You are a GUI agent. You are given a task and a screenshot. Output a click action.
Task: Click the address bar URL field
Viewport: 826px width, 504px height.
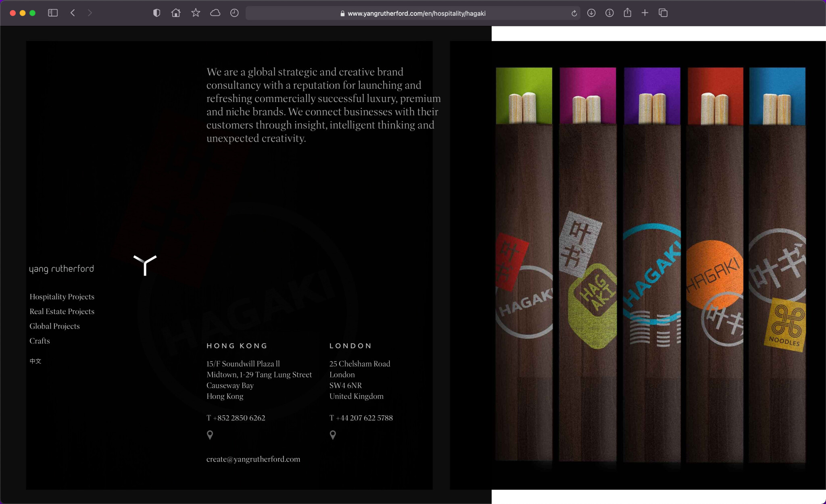(412, 13)
